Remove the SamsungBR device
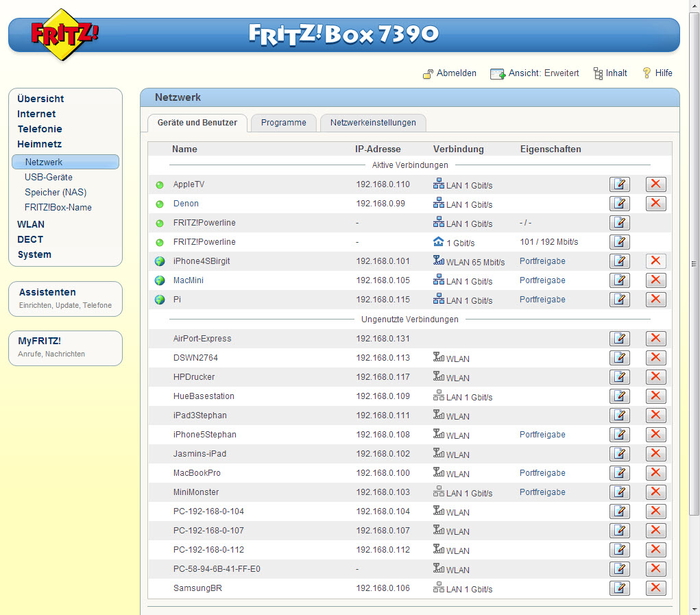 point(655,588)
